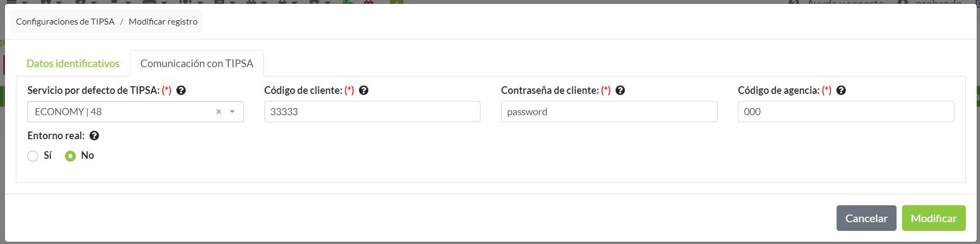Image resolution: width=980 pixels, height=244 pixels.
Task: Edit the Código de agencia input
Action: click(845, 112)
